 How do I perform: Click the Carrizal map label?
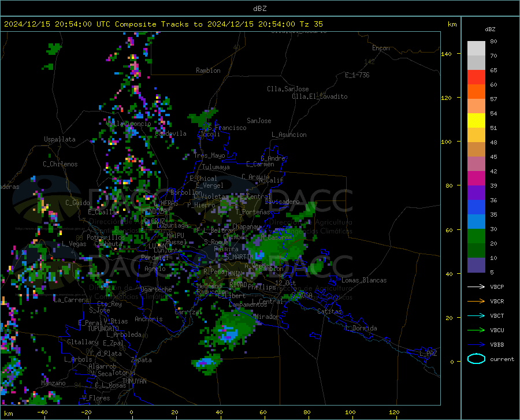click(x=188, y=312)
